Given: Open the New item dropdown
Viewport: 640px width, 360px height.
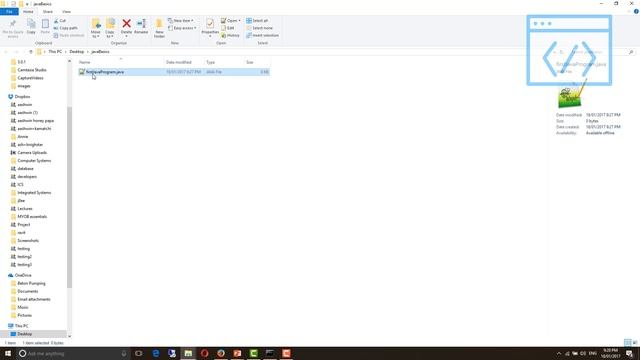Looking at the screenshot, I should tap(181, 20).
